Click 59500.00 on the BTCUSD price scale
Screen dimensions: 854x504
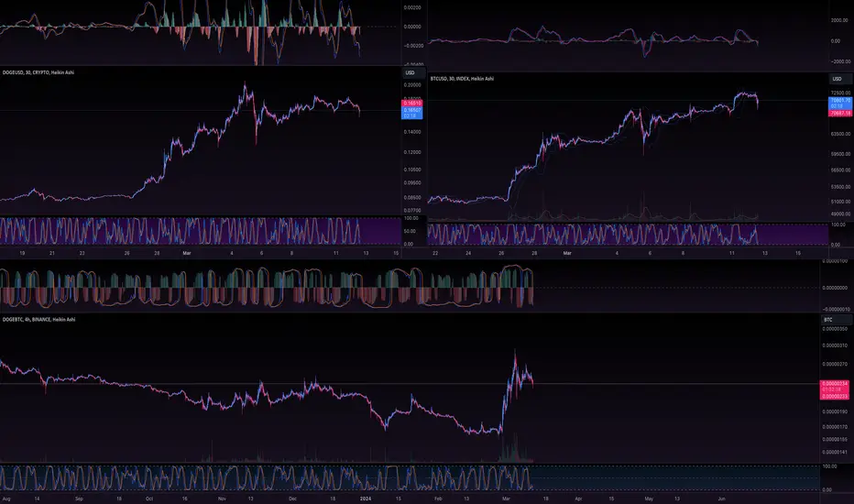[x=840, y=154]
